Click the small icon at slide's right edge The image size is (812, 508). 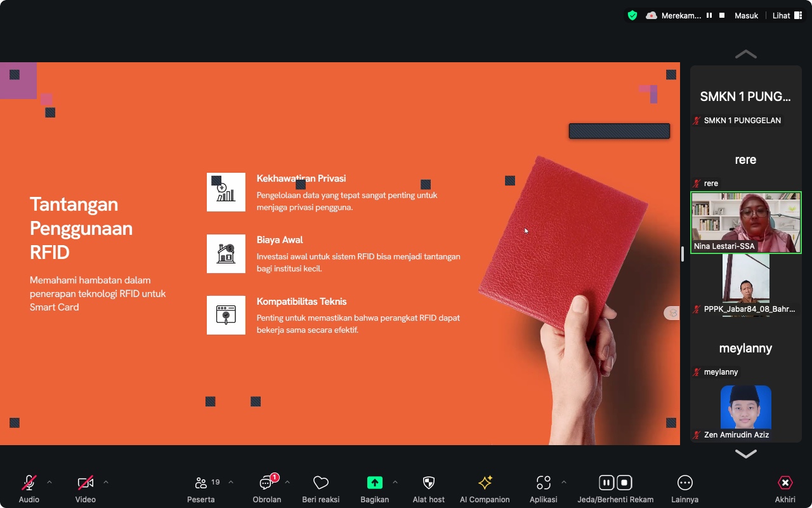click(x=672, y=313)
